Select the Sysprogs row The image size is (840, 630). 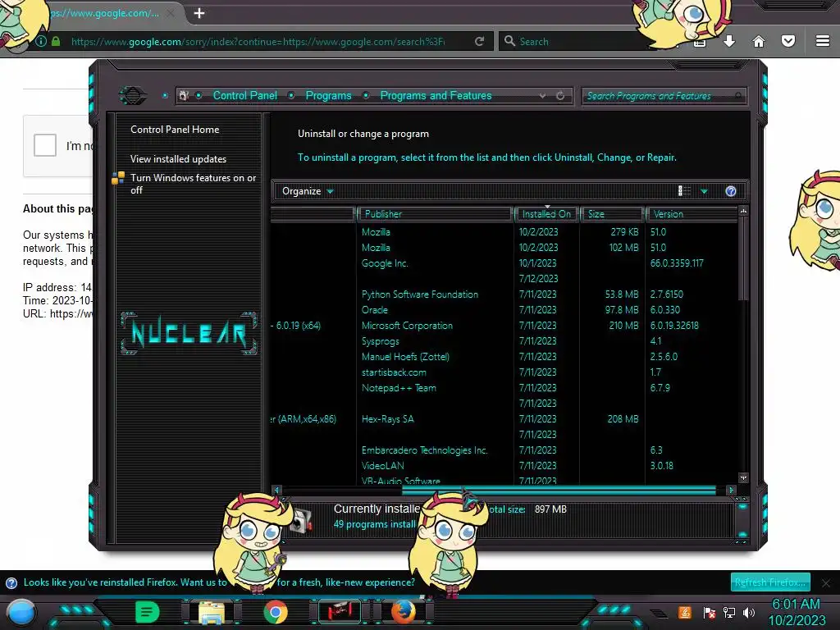pyautogui.click(x=504, y=340)
